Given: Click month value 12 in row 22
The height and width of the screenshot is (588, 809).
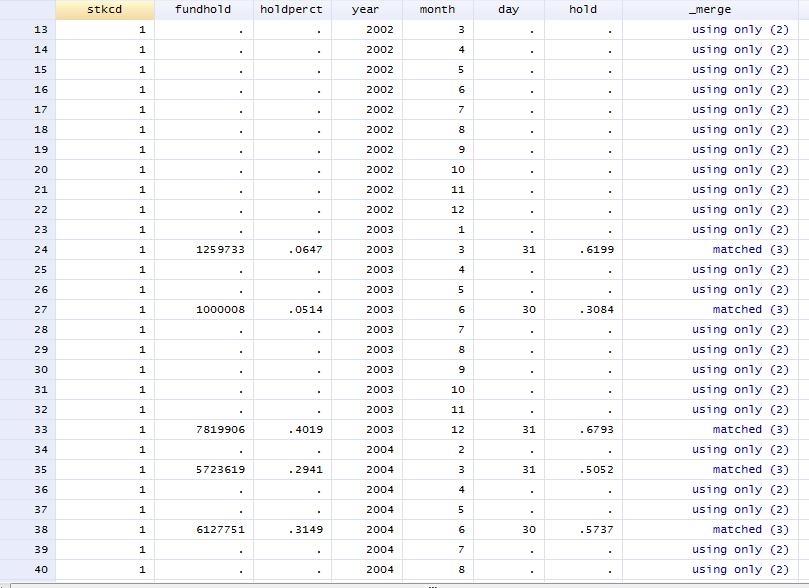Looking at the screenshot, I should 458,210.
